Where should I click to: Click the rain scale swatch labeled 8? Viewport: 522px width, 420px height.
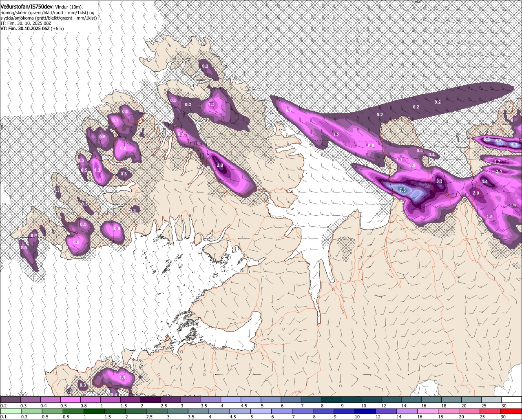324,411
